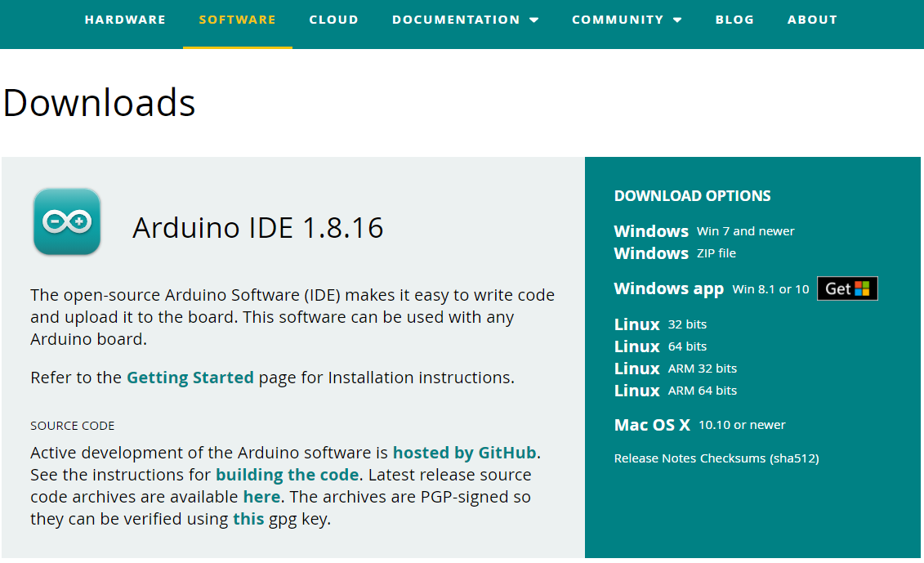Click the Arduino IDE infinity logo icon
924x563 pixels.
[67, 221]
